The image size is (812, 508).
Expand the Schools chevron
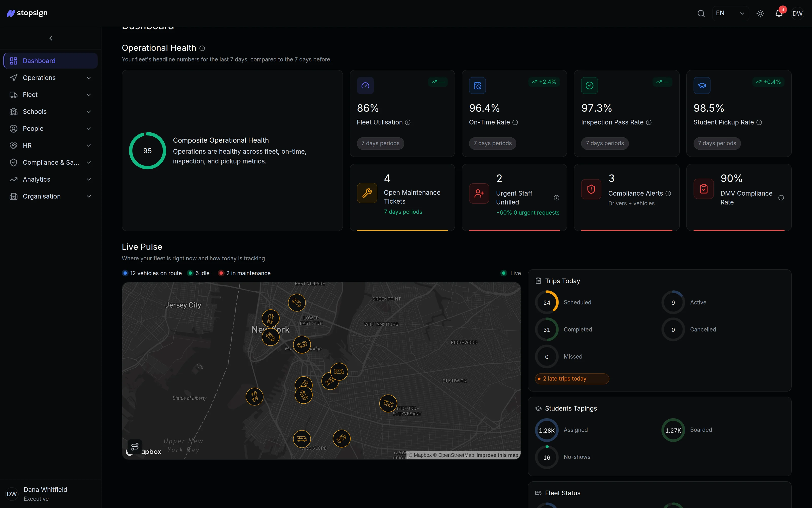tap(89, 112)
